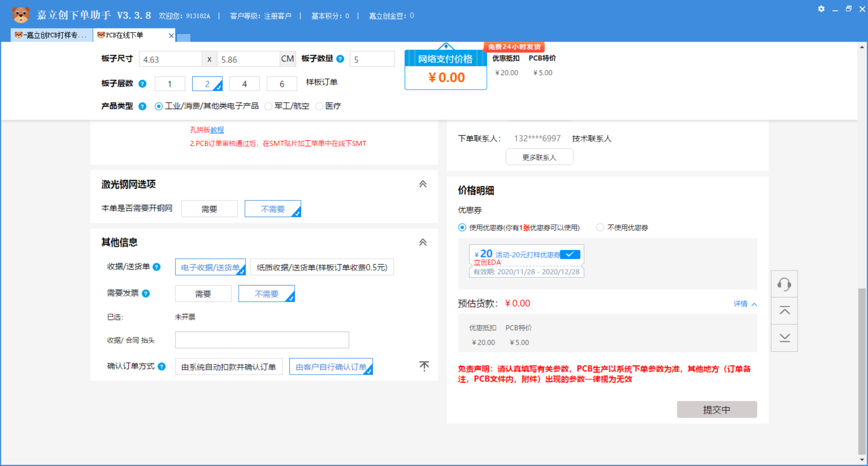
Task: Click the 网络支付价格 price box
Action: click(446, 70)
